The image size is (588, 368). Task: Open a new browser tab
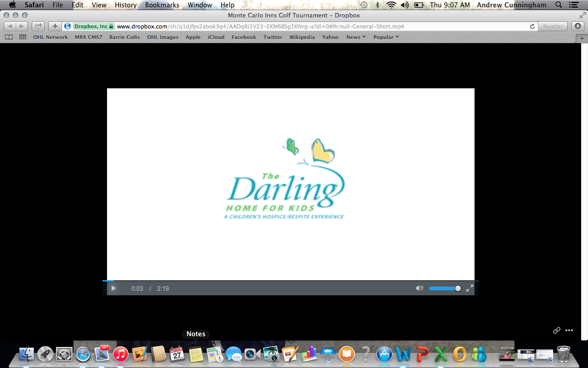55,26
